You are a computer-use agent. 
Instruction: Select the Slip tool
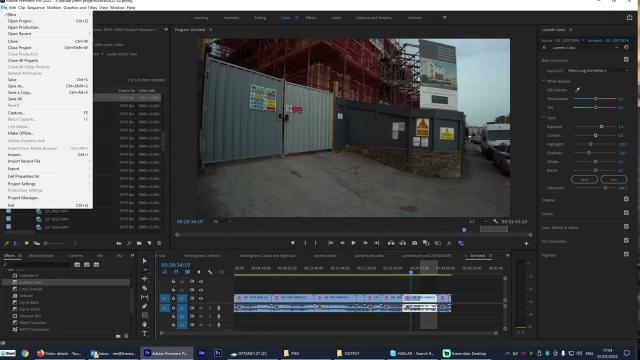point(144,297)
